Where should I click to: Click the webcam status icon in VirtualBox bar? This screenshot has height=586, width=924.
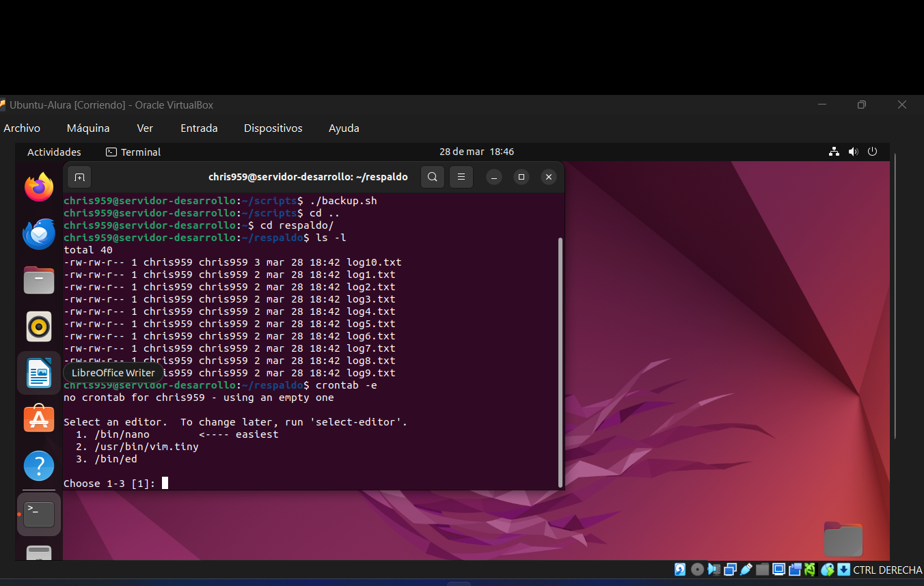(x=795, y=569)
